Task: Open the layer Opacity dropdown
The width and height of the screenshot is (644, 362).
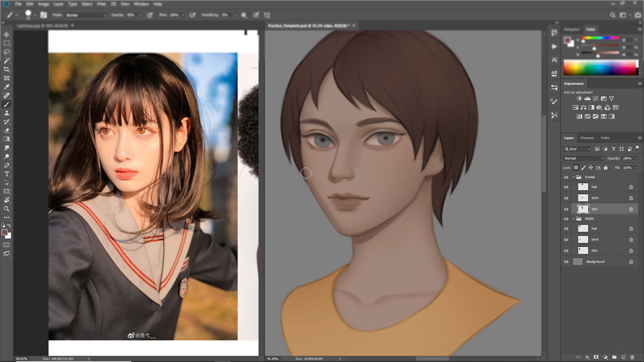Action: [x=636, y=158]
